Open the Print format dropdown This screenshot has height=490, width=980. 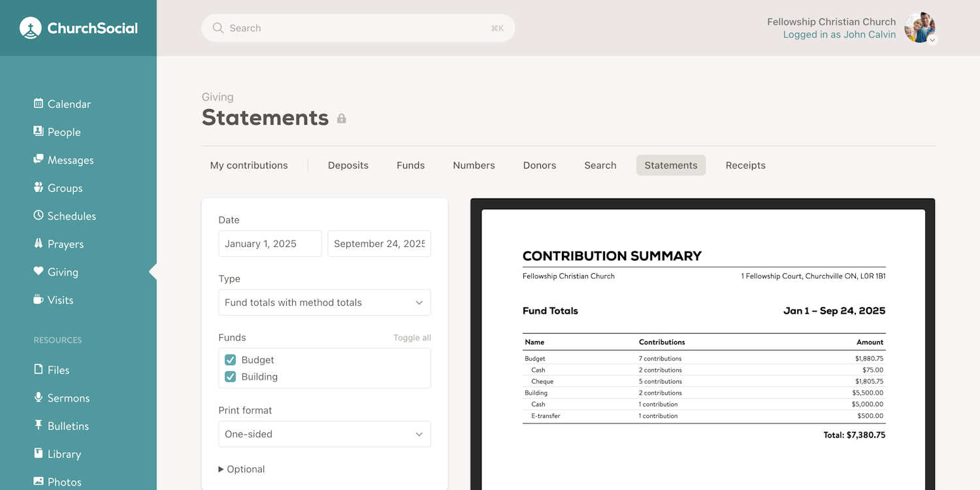click(324, 434)
